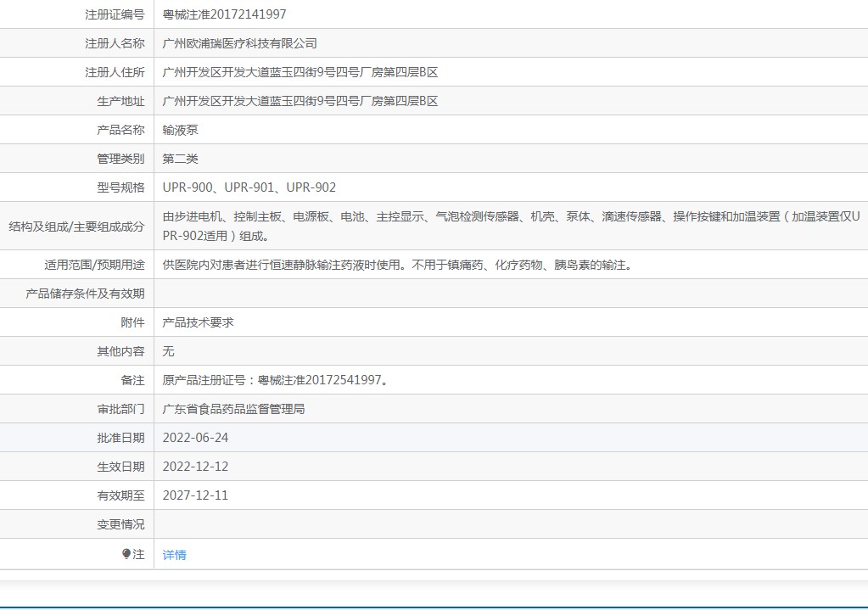Click the 管理类别 field label

tap(120, 159)
